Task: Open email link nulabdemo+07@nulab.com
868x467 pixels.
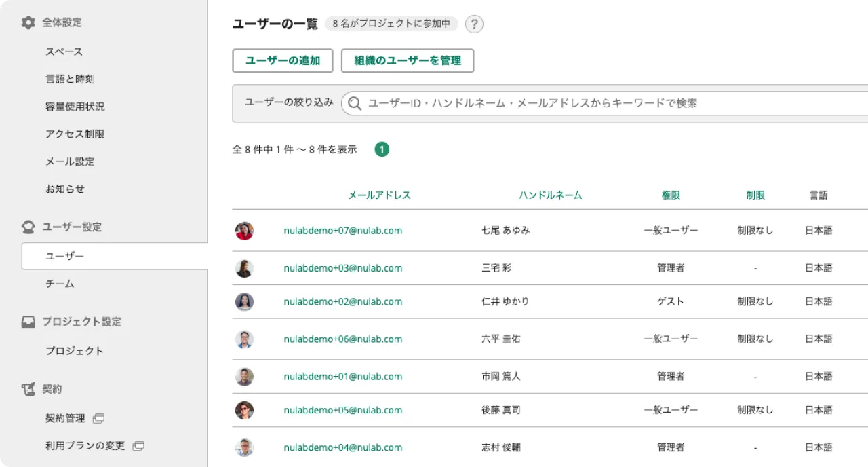Action: coord(342,231)
